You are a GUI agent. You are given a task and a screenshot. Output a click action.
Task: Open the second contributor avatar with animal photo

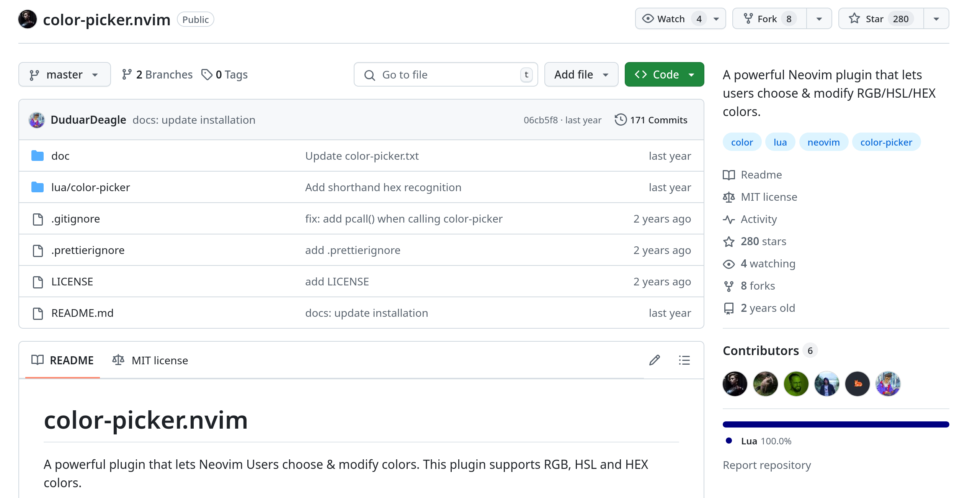(766, 383)
